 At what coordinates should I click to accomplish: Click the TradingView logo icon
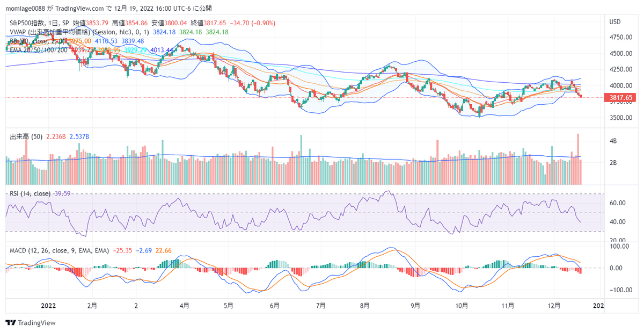pos(10,323)
